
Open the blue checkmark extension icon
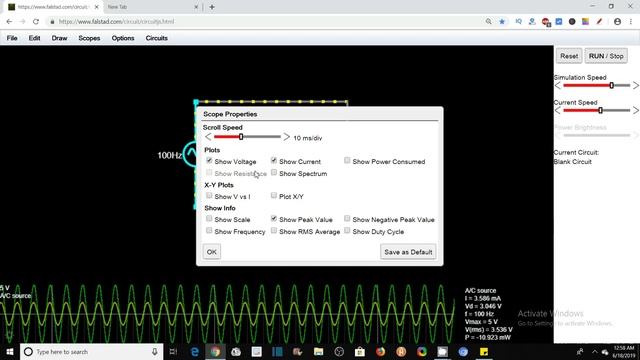click(559, 22)
